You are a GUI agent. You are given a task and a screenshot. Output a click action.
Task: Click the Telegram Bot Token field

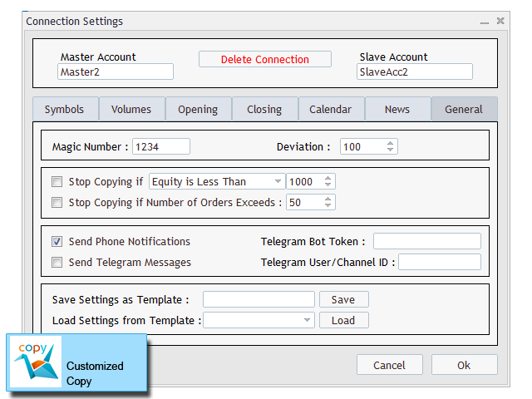click(x=427, y=241)
